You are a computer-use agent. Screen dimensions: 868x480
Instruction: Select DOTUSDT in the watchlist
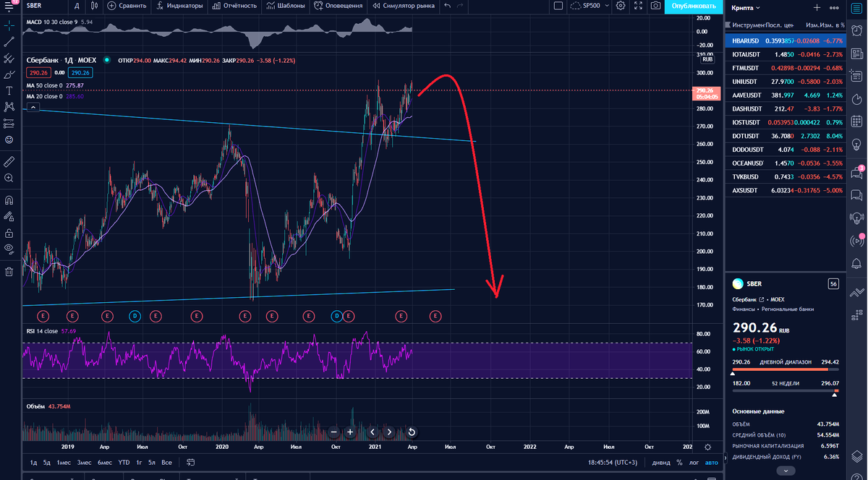pos(784,136)
